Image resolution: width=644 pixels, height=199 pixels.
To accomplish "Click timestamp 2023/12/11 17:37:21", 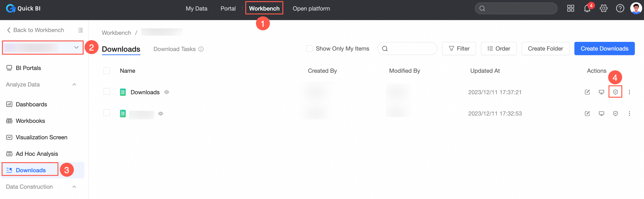I will [495, 92].
